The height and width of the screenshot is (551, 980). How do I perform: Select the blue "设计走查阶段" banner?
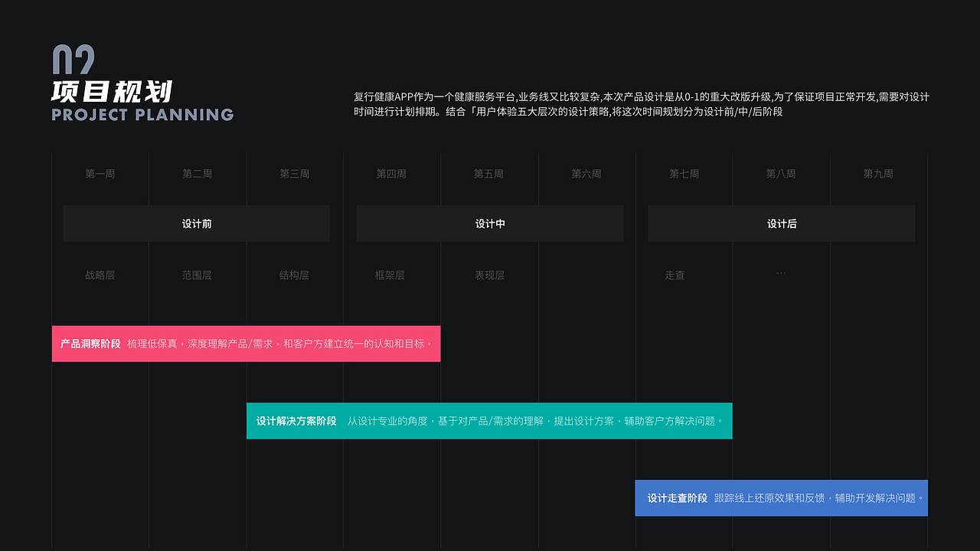point(781,497)
